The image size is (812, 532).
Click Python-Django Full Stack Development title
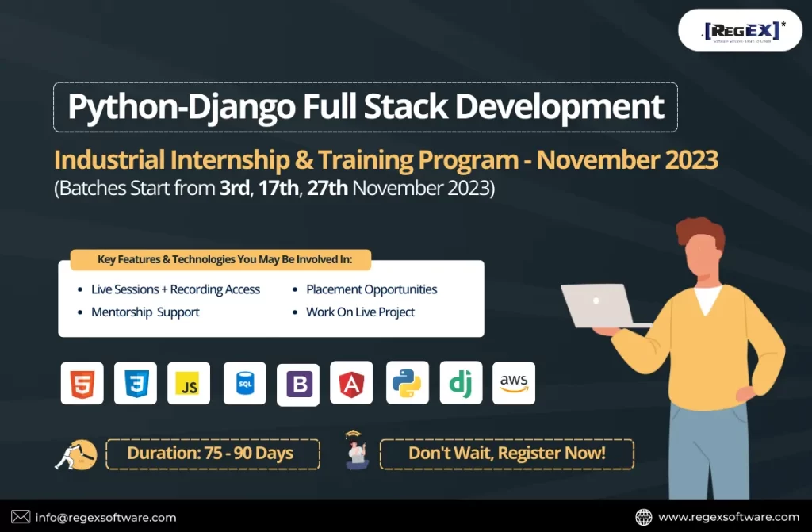pos(366,107)
